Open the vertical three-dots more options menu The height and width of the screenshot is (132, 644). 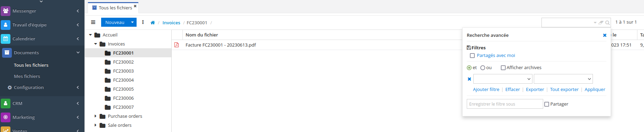[143, 22]
